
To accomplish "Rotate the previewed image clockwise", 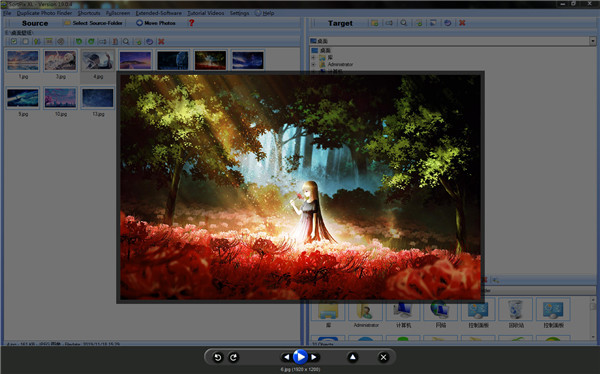I will coord(233,357).
